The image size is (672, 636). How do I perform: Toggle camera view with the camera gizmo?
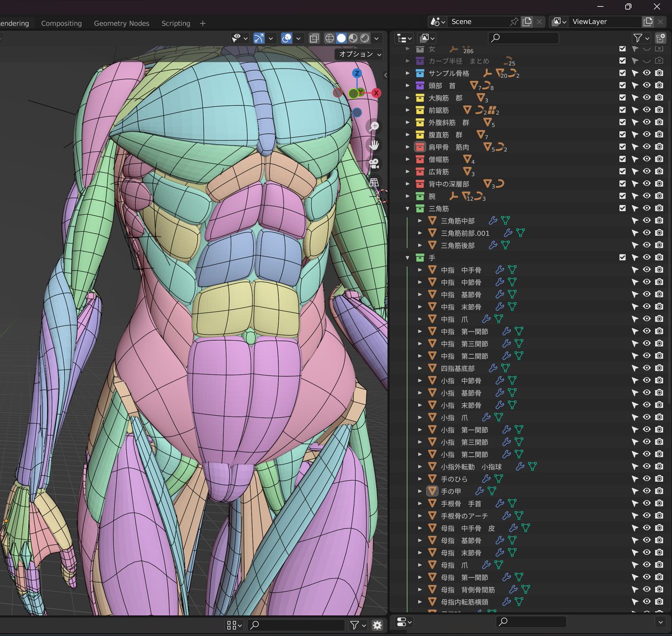point(375,164)
